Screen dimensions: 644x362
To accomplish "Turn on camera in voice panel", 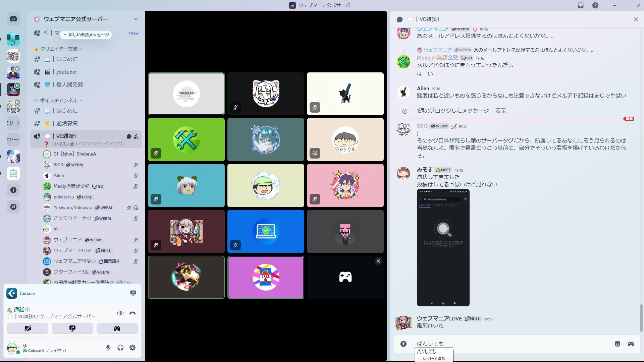I will pos(28,328).
